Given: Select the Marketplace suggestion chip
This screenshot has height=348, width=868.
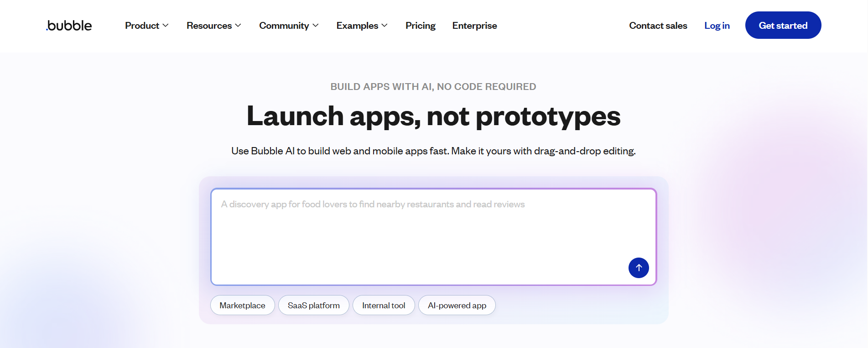Looking at the screenshot, I should [242, 305].
